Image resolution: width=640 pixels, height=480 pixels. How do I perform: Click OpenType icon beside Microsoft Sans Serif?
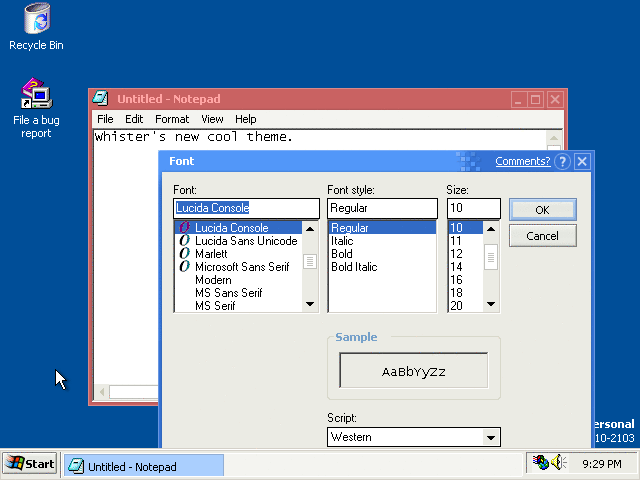click(x=184, y=267)
